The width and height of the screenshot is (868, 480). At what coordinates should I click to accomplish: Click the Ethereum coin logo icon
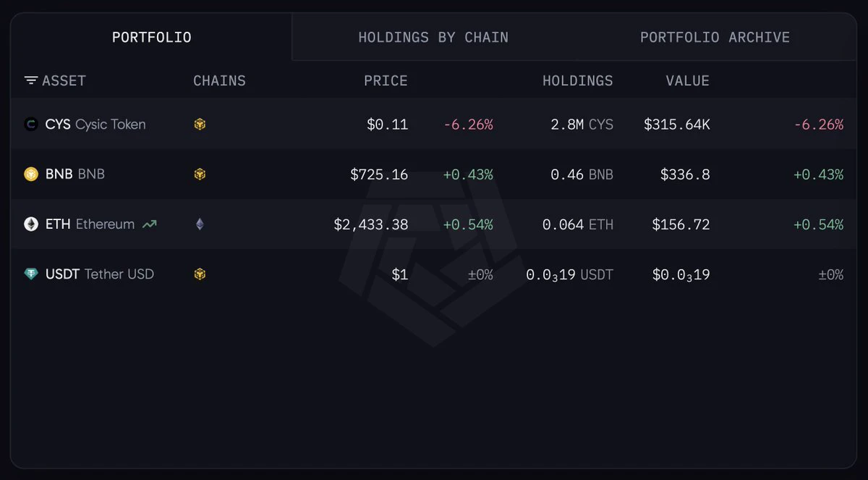tap(30, 224)
